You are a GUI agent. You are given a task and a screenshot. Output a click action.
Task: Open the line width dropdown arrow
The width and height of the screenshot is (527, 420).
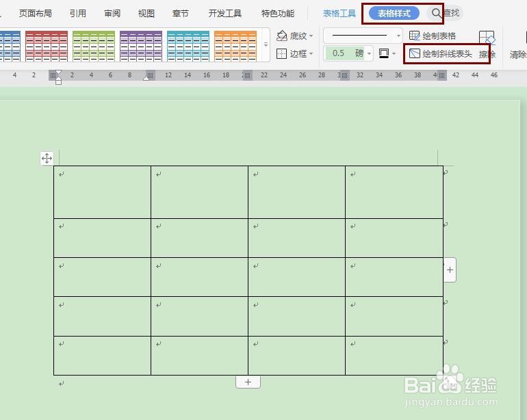tap(369, 53)
